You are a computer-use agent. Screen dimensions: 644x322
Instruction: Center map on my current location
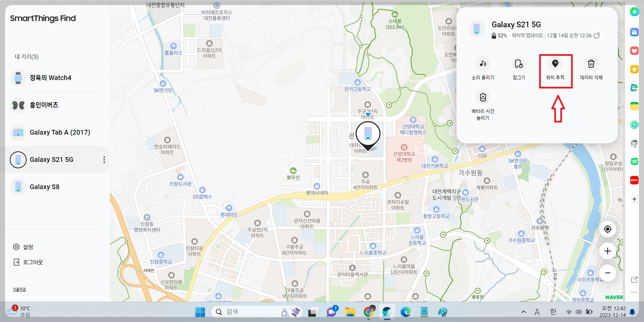[x=608, y=229]
